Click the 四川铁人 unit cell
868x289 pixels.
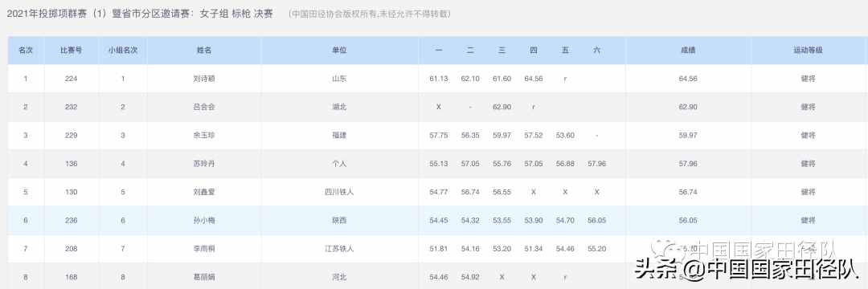click(339, 193)
